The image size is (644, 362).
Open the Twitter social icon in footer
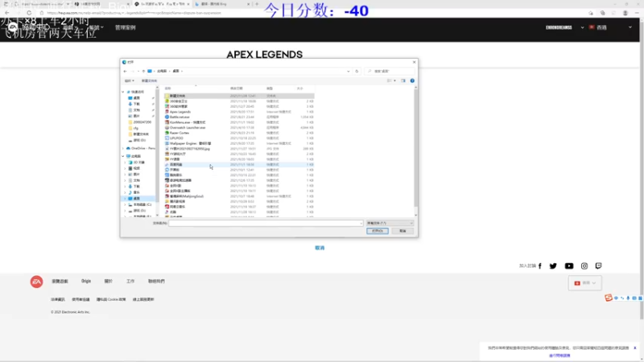click(553, 266)
